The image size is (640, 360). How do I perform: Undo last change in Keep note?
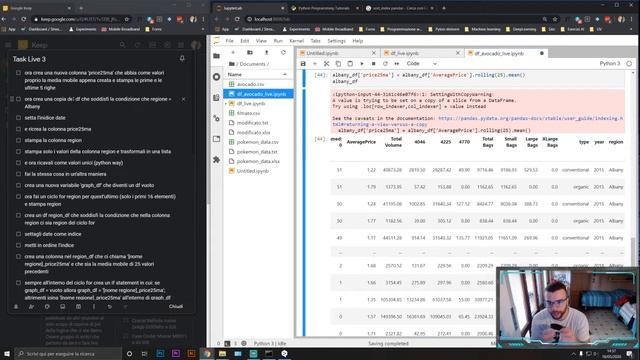(109, 307)
